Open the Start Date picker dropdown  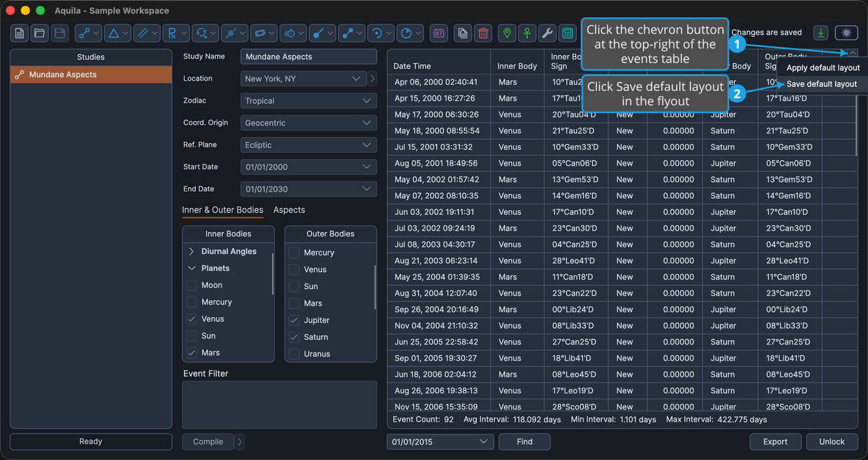[x=308, y=167]
